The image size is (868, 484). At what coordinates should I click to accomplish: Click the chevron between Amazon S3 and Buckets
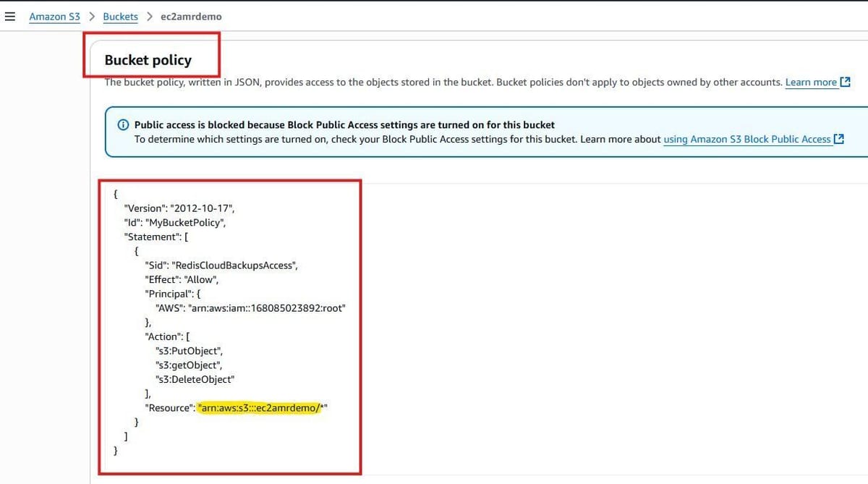90,16
